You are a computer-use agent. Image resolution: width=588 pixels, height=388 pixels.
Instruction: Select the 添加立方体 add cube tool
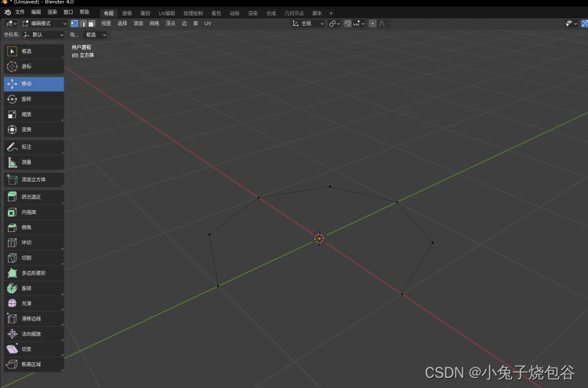pyautogui.click(x=34, y=179)
